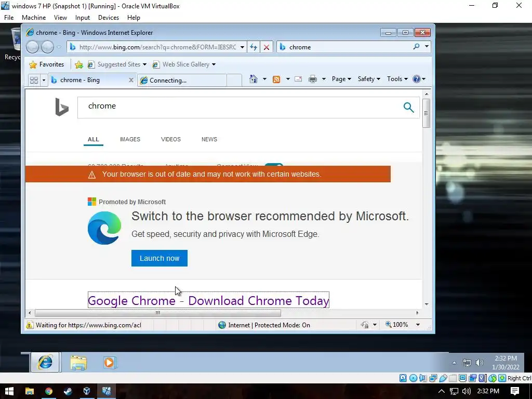Viewport: 532px width, 399px height.
Task: Expand the address bar URL dropdown
Action: click(x=242, y=47)
